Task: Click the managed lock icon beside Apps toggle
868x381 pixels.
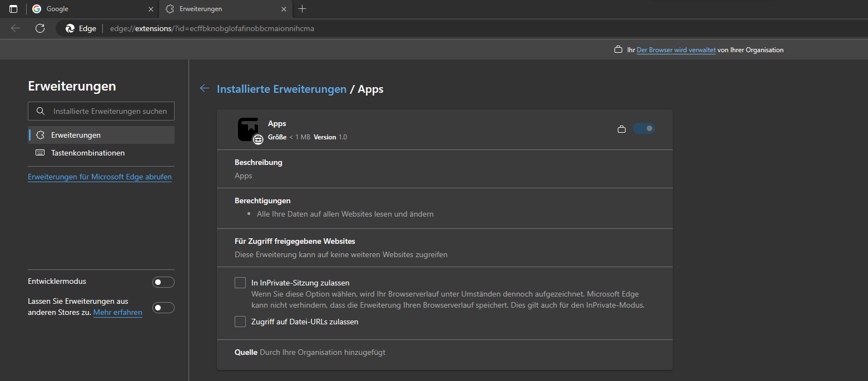Action: coord(622,129)
